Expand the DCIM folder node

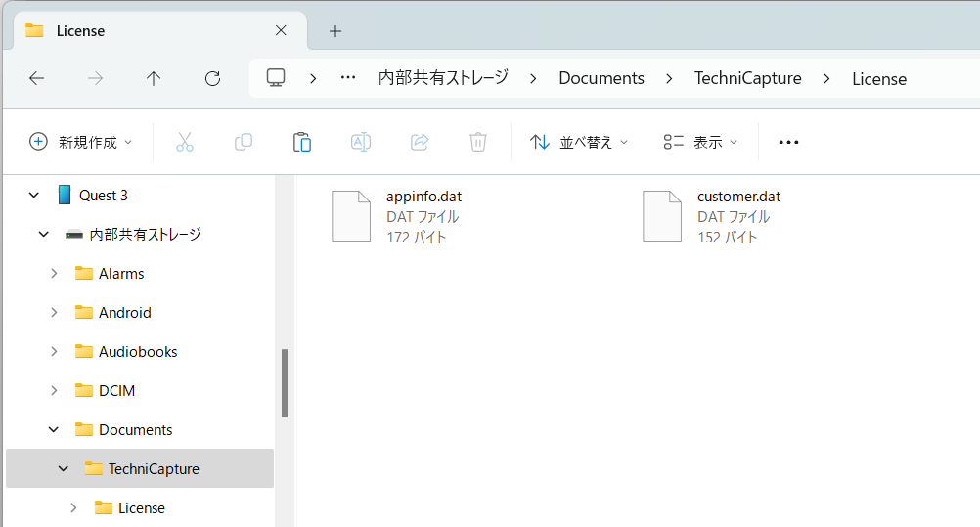(x=54, y=391)
